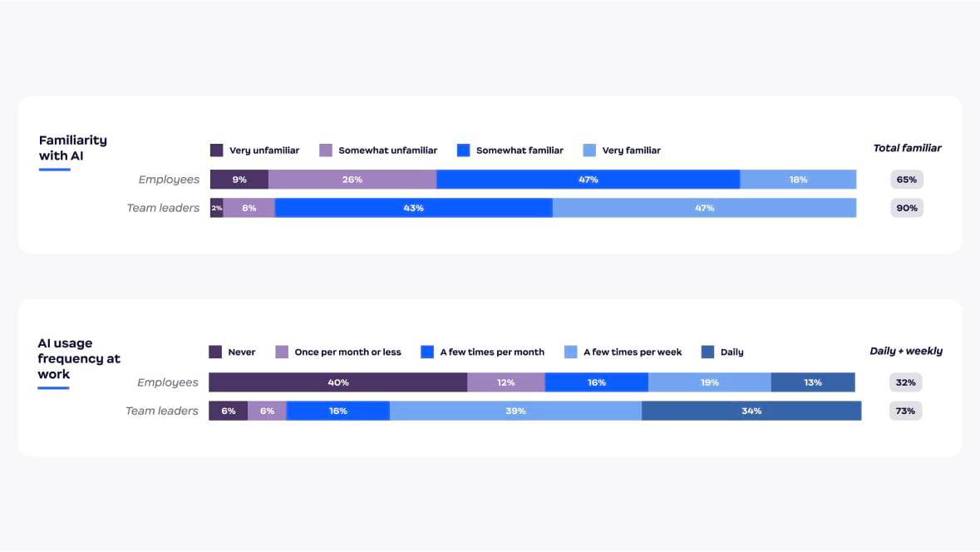Click the A few times per week swatch
This screenshot has height=552, width=980.
(x=571, y=352)
